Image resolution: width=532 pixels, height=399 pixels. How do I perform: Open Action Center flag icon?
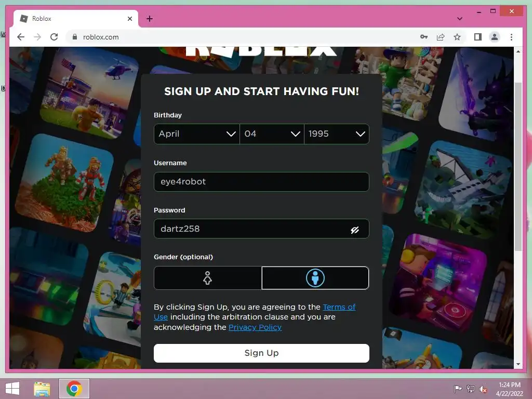458,389
